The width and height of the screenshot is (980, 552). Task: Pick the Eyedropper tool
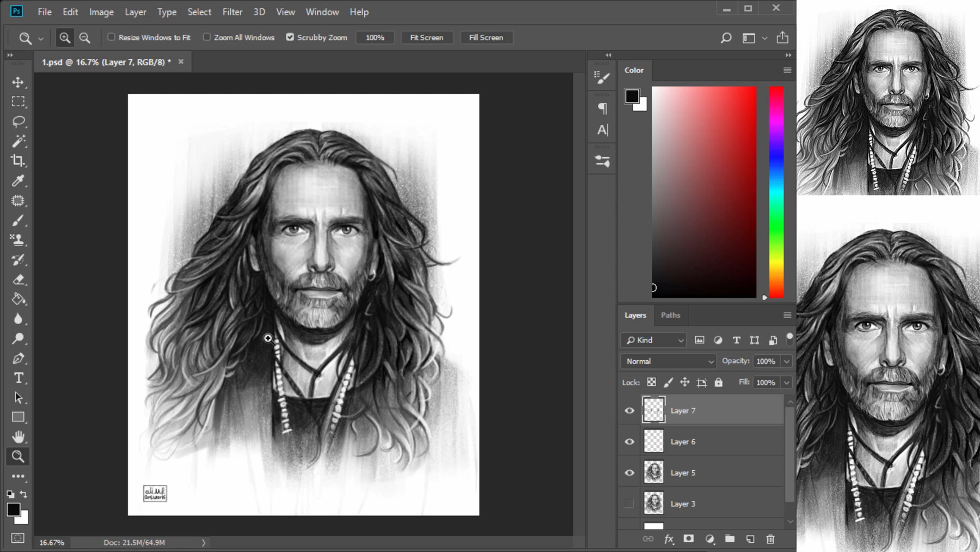pyautogui.click(x=18, y=181)
